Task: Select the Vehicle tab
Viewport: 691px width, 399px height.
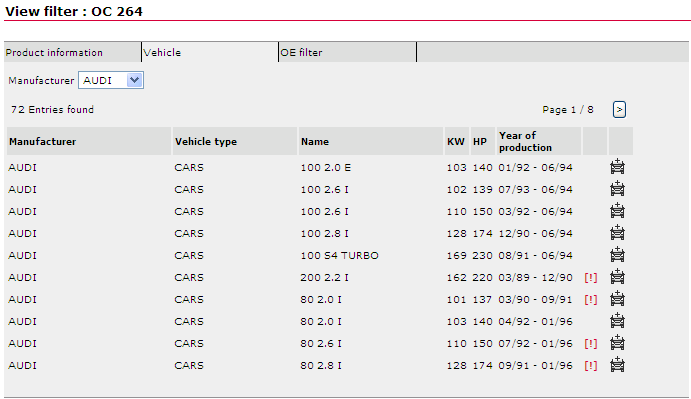Action: 210,52
